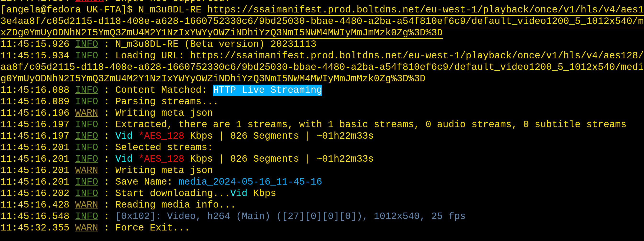Click the highlighted HTTP Live Streaming text
644x241 pixels.
267,90
